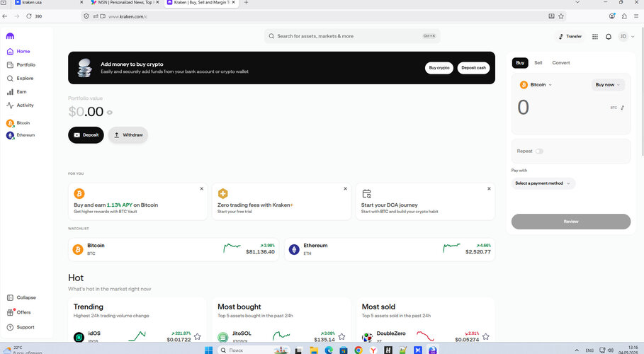Open Bitcoin shortcut in sidebar

pyautogui.click(x=18, y=123)
